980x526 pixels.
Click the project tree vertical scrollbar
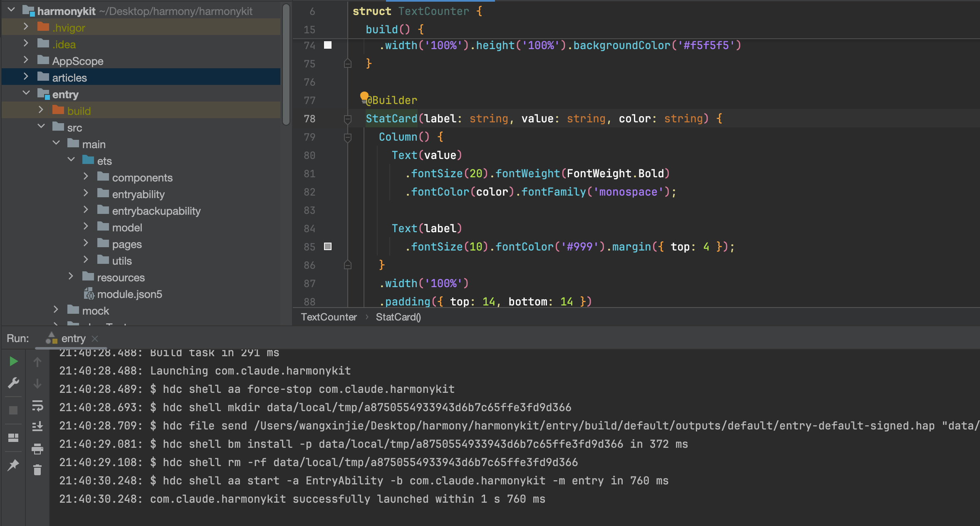(x=286, y=65)
